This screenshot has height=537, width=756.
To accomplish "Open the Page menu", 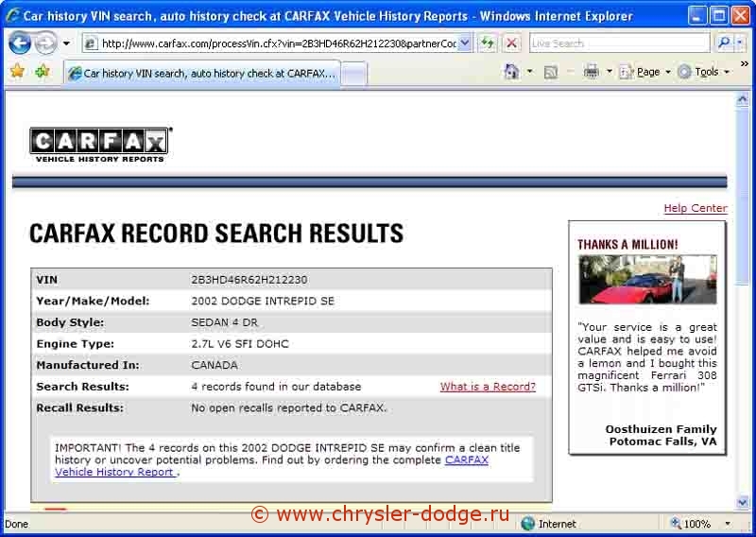I will tap(645, 73).
